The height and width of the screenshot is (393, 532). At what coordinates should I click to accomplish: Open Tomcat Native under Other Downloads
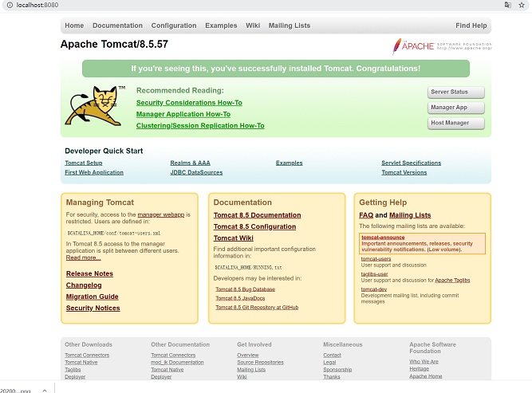(81, 363)
